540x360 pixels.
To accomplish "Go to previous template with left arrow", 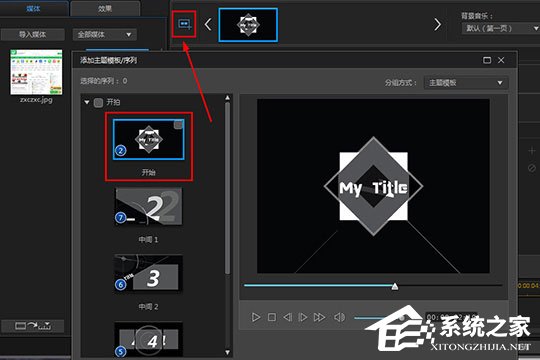I will 208,24.
